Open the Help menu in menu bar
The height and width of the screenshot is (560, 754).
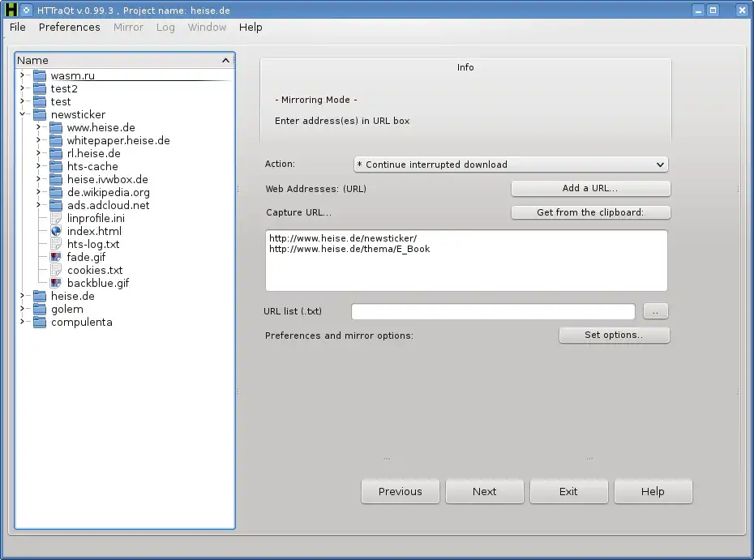tap(251, 27)
